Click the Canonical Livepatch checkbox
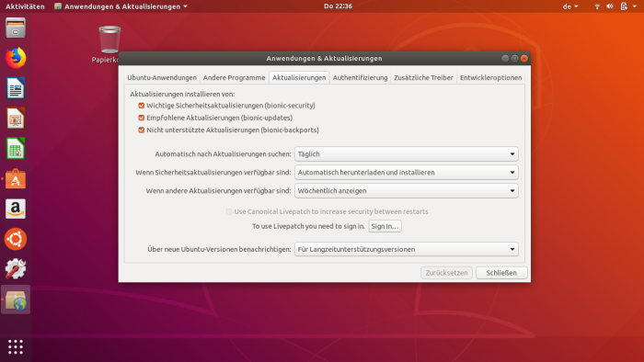This screenshot has width=644, height=362. (229, 211)
